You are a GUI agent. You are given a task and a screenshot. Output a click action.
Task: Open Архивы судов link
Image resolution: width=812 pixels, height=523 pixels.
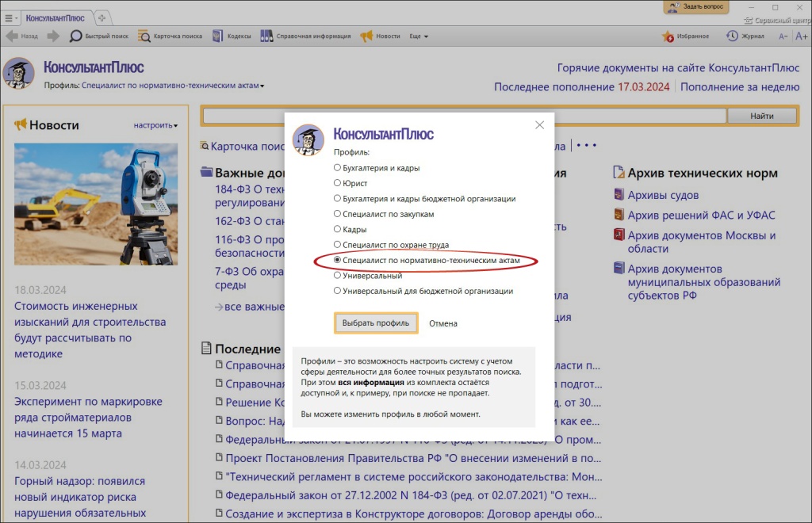(x=663, y=195)
